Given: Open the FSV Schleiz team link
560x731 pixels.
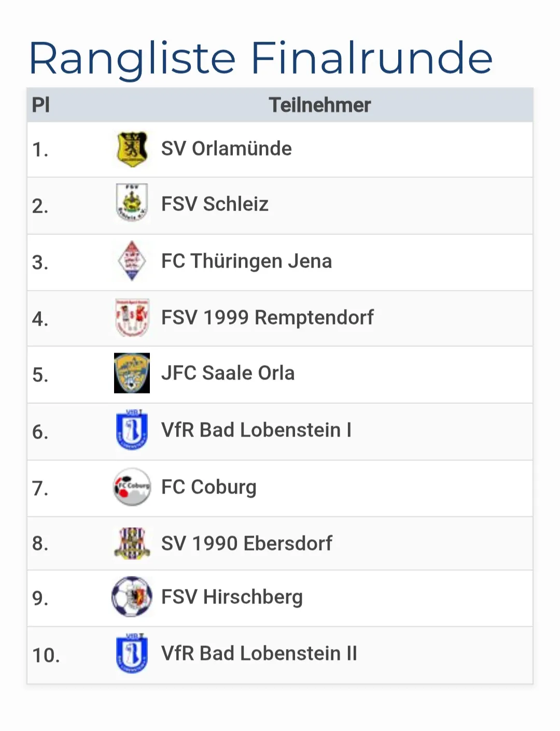Looking at the screenshot, I should [215, 204].
